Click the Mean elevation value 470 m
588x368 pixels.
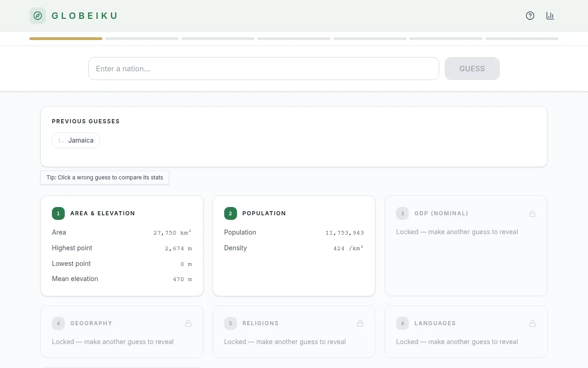coord(182,279)
